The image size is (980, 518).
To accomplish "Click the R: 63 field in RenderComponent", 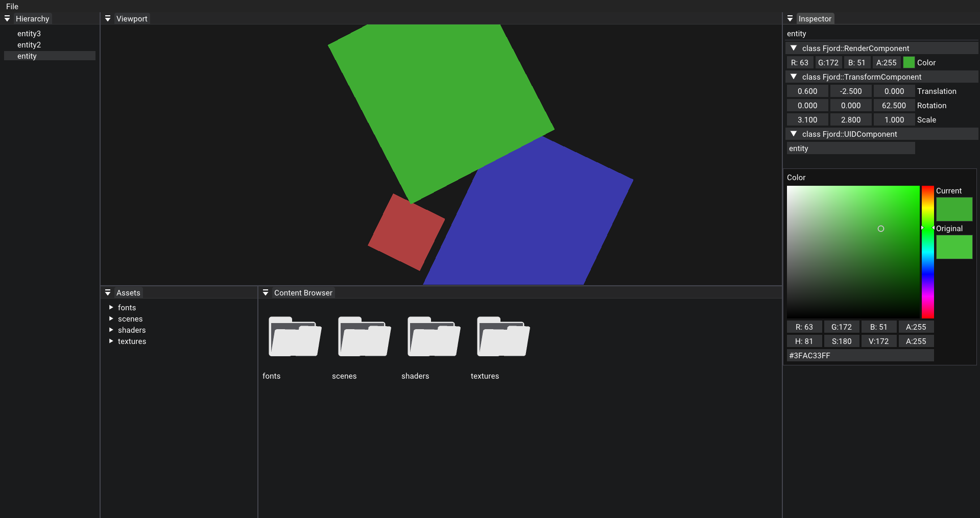I will pos(800,63).
